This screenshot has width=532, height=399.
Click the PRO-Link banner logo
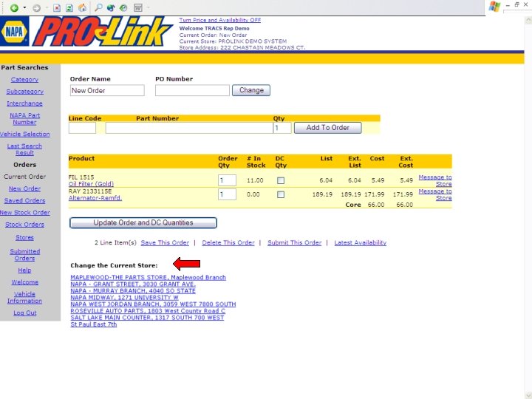(103, 32)
